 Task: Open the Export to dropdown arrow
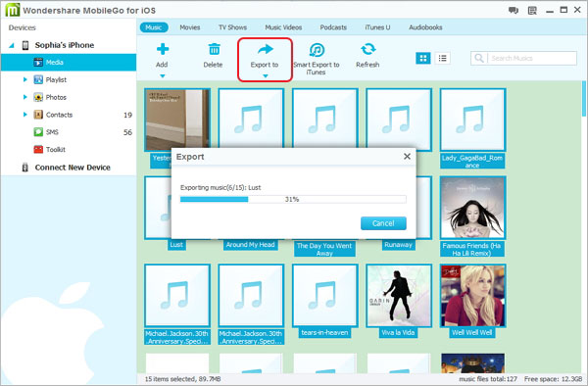click(266, 76)
